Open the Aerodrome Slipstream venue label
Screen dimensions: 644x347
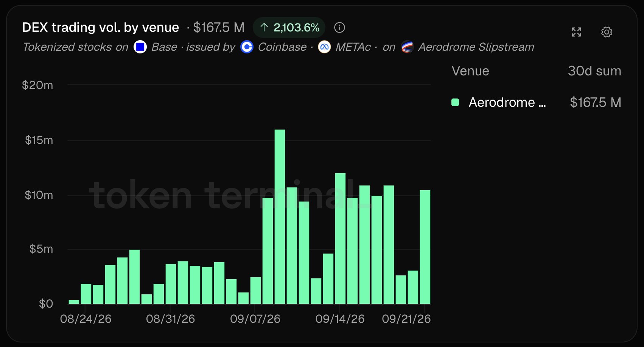pos(476,47)
